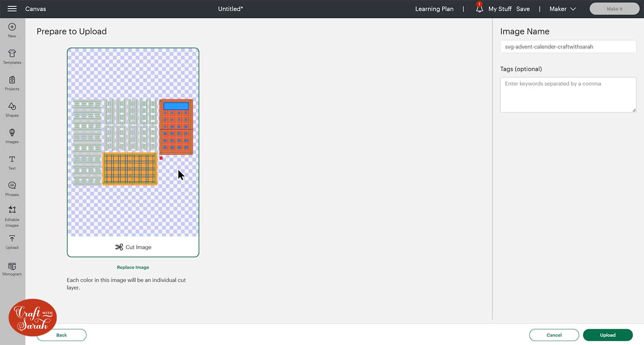Select the Cut Image option

[x=133, y=247]
